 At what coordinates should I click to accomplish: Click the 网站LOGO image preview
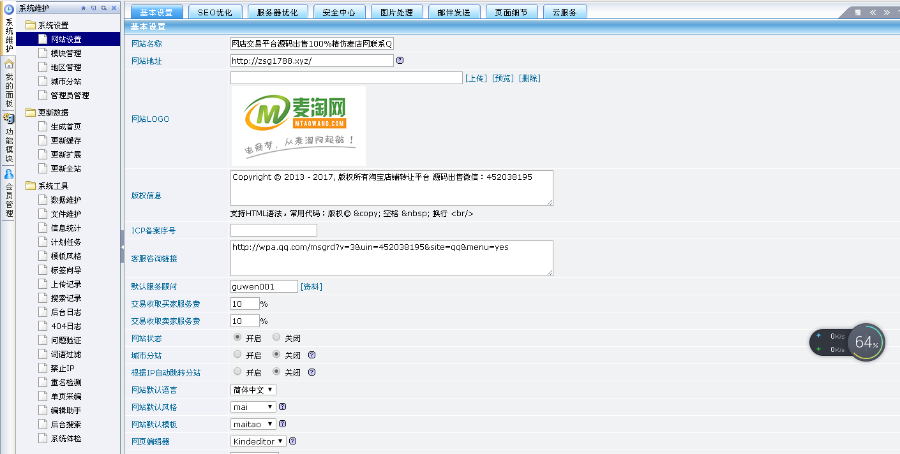(298, 126)
